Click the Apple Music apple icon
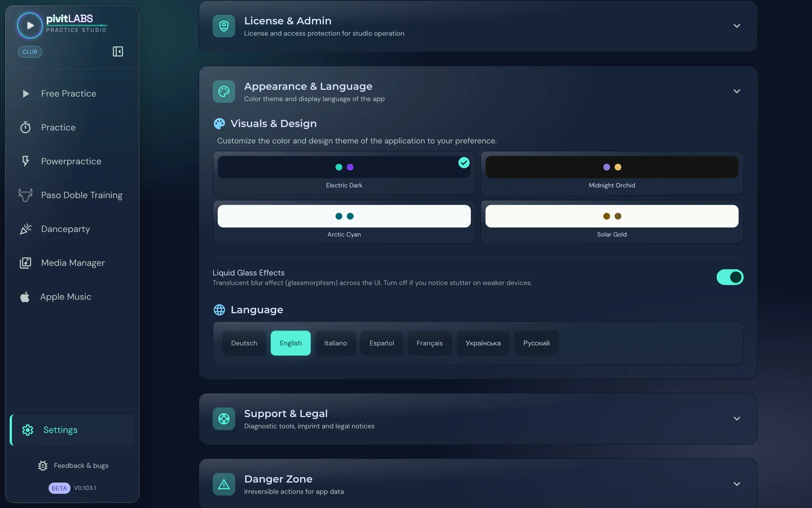 25,297
